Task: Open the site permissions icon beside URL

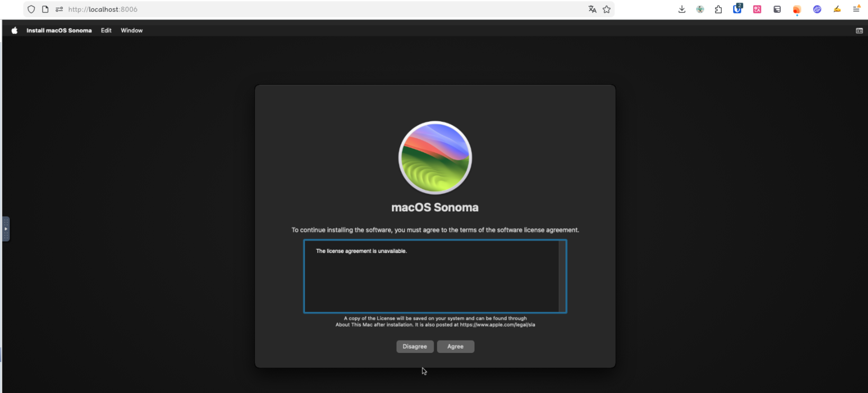Action: (x=59, y=10)
